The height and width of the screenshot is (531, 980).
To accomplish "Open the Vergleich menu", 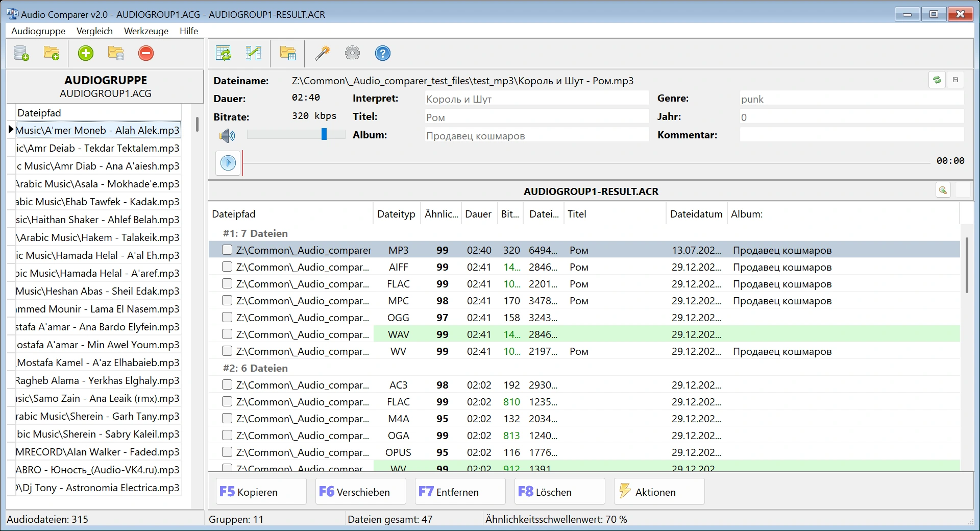I will tap(94, 31).
